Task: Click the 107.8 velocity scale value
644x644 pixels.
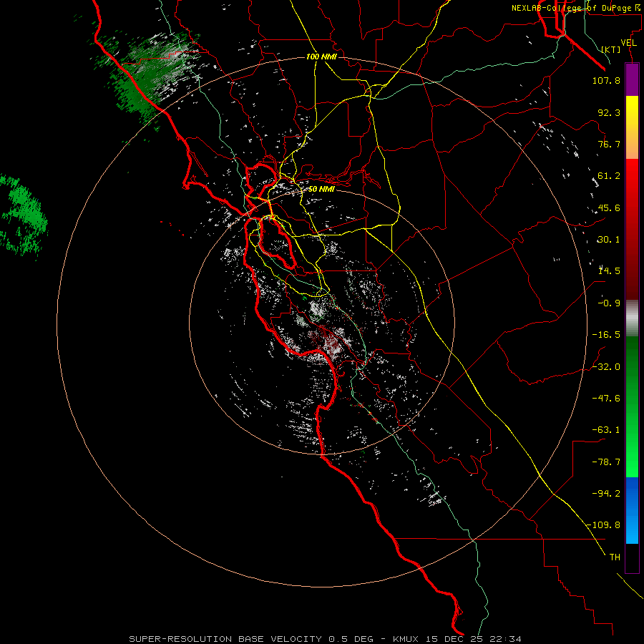Action: [x=606, y=80]
